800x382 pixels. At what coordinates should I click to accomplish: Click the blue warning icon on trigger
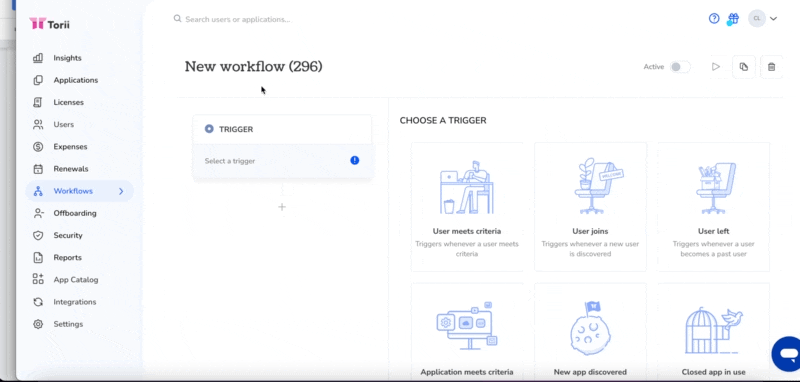point(355,160)
